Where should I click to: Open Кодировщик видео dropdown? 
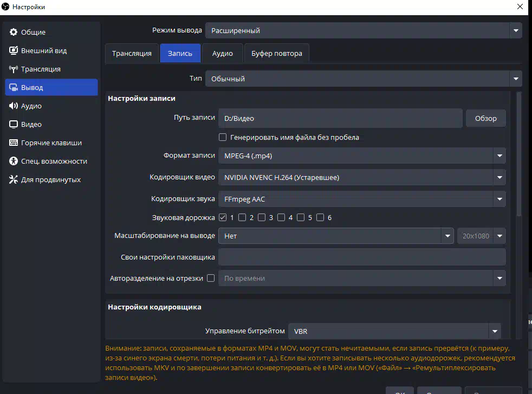362,177
